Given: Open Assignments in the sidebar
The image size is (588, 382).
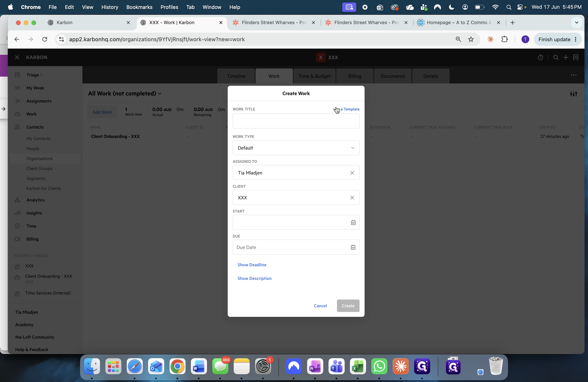Looking at the screenshot, I should [x=39, y=101].
